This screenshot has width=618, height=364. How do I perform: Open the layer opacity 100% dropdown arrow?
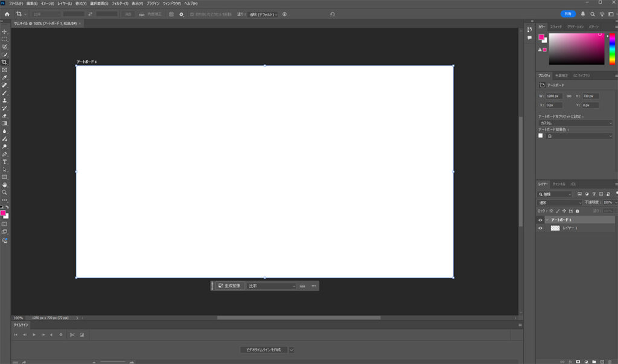click(616, 202)
